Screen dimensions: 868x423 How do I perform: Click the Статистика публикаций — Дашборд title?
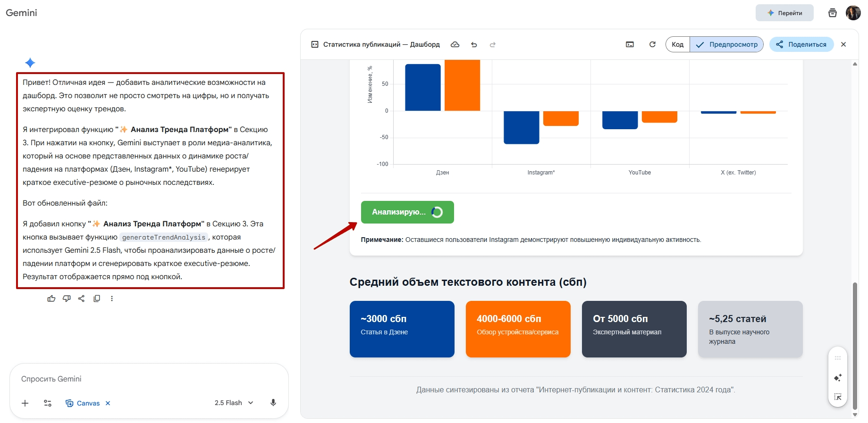click(x=381, y=44)
